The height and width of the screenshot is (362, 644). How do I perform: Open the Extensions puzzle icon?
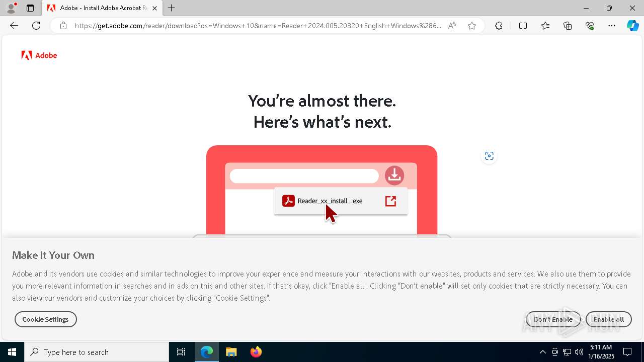(x=499, y=26)
